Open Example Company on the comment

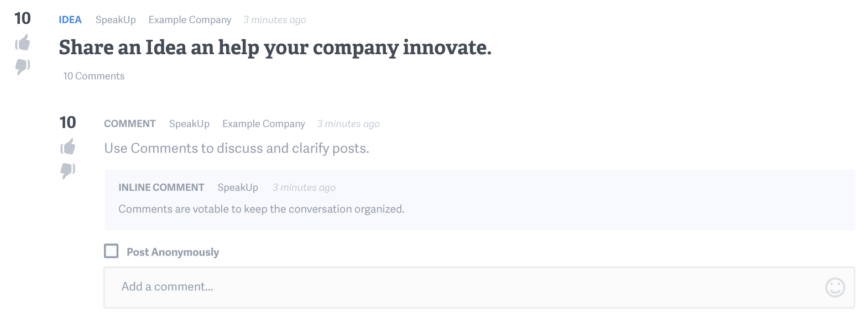[x=264, y=124]
